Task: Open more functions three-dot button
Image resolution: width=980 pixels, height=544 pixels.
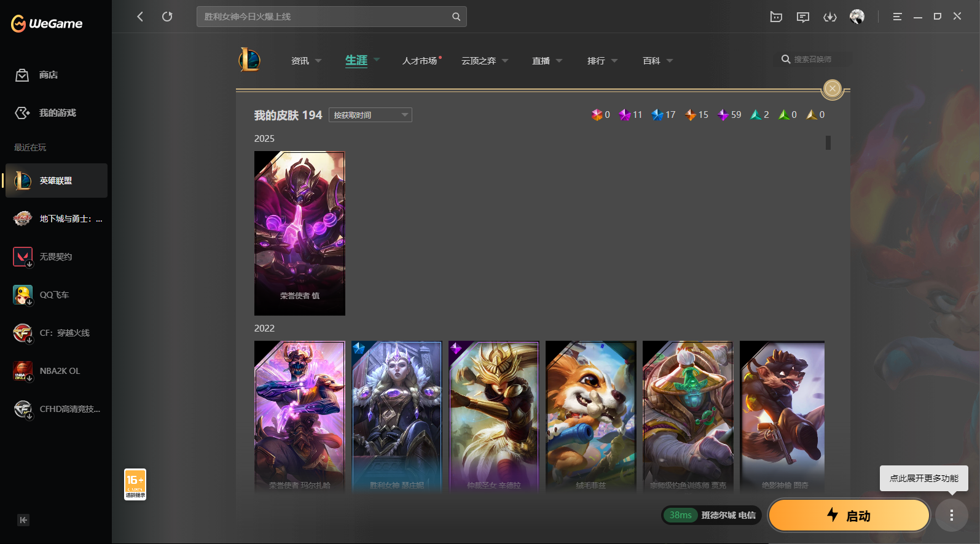Action: (952, 515)
